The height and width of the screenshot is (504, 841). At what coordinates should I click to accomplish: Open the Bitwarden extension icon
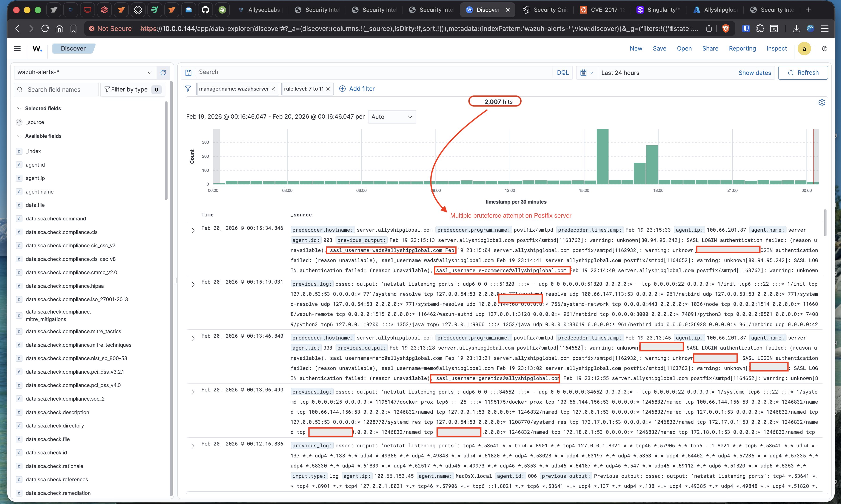746,29
